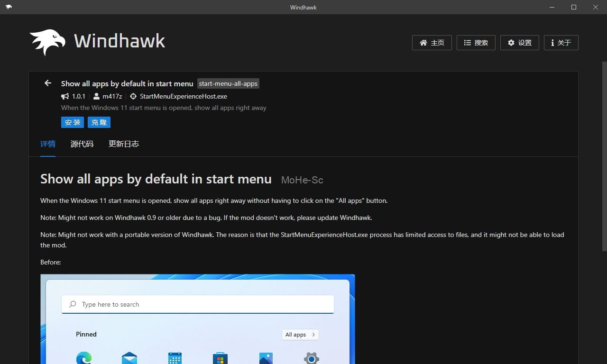Click the Windhawk title bar app icon
Viewport: 607px width, 364px height.
point(9,7)
